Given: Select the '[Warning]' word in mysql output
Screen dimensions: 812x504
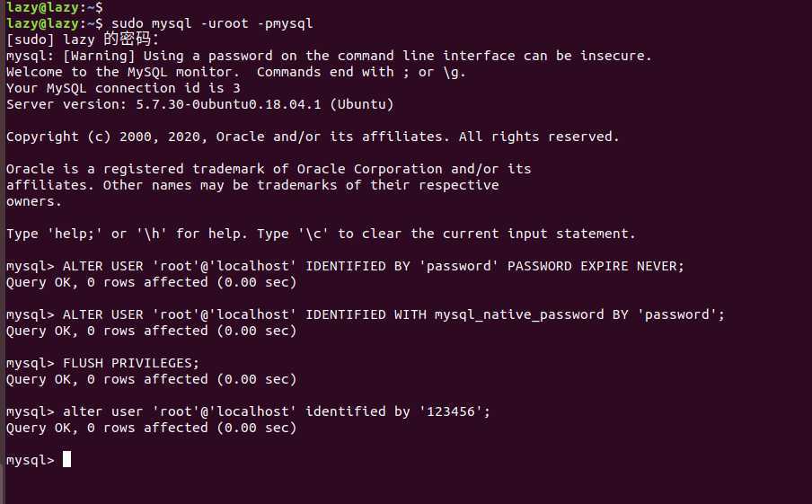Looking at the screenshot, I should point(99,56).
